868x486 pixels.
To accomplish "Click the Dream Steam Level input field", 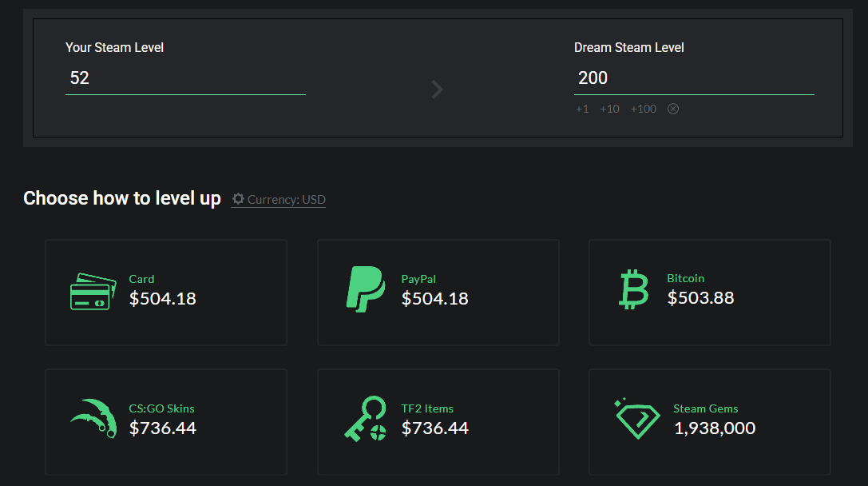I will (x=693, y=78).
